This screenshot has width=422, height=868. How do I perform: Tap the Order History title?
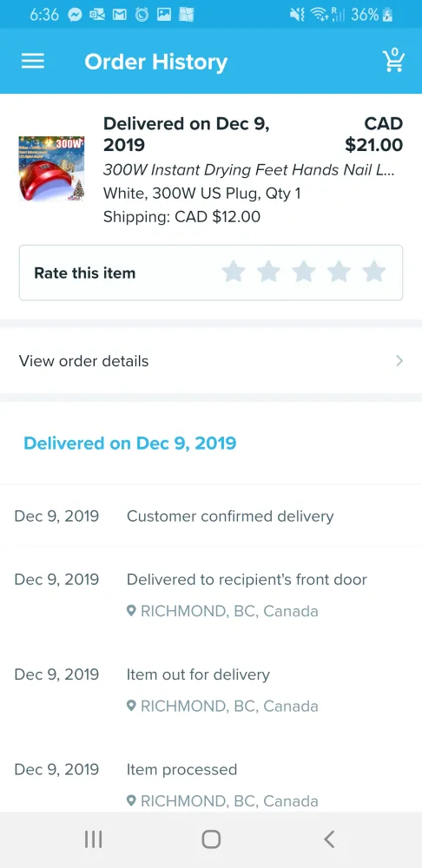pos(155,62)
